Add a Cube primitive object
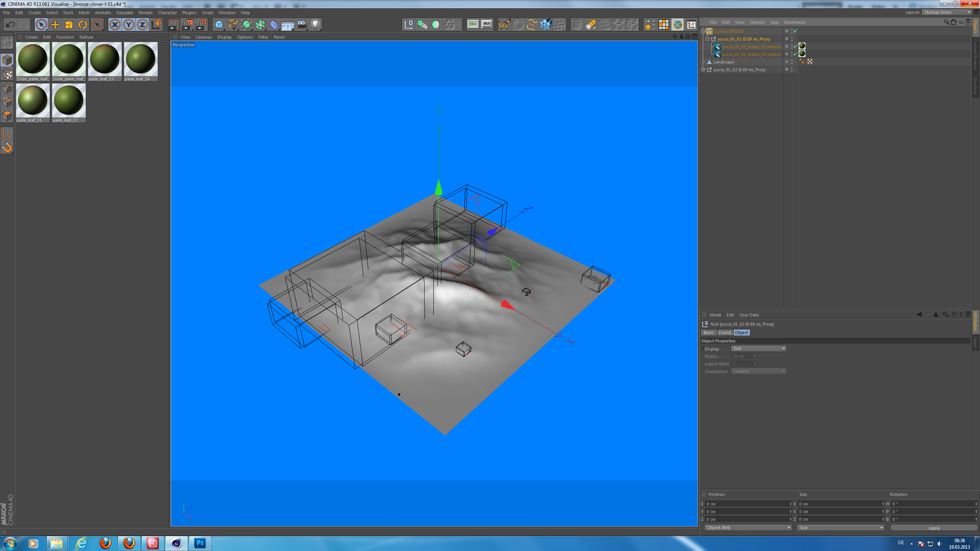This screenshot has height=551, width=980. [x=219, y=25]
